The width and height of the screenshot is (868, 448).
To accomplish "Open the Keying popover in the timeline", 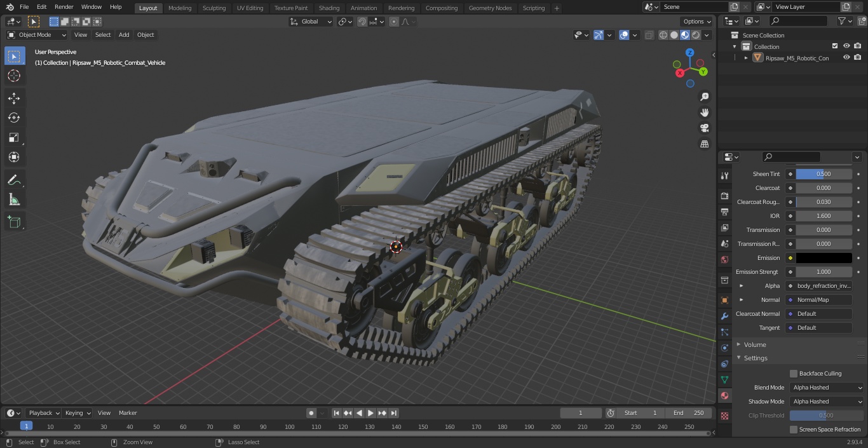I will (77, 413).
